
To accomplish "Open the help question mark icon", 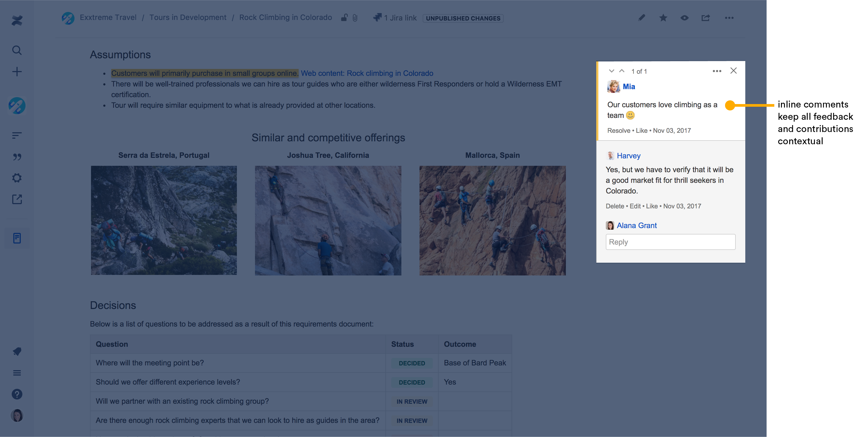I will 17,394.
